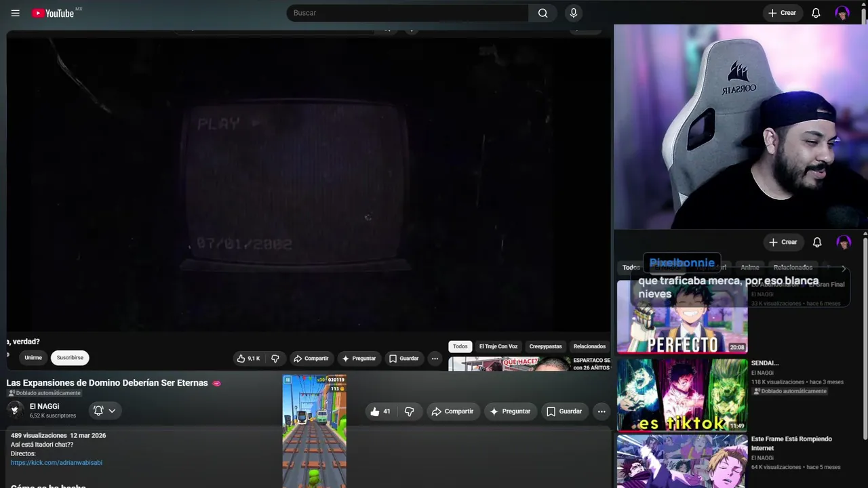Save video with Guardar in the 41 likes row
This screenshot has width=868, height=488.
tap(564, 411)
